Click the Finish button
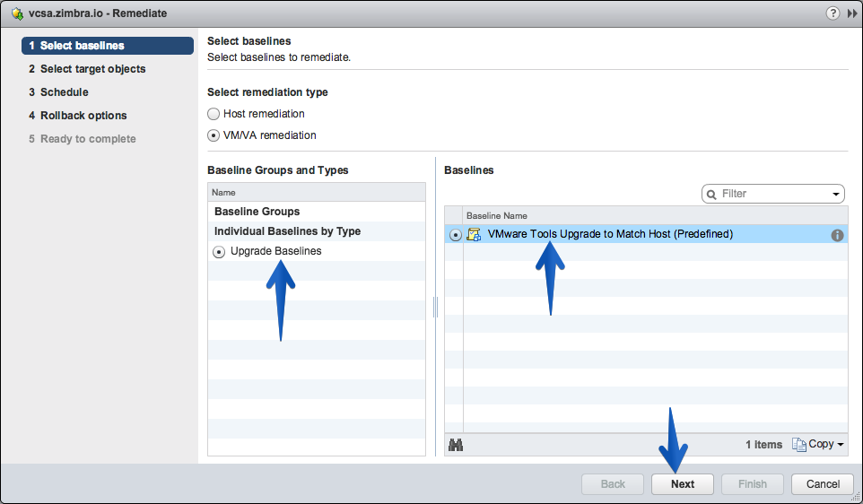 753,484
